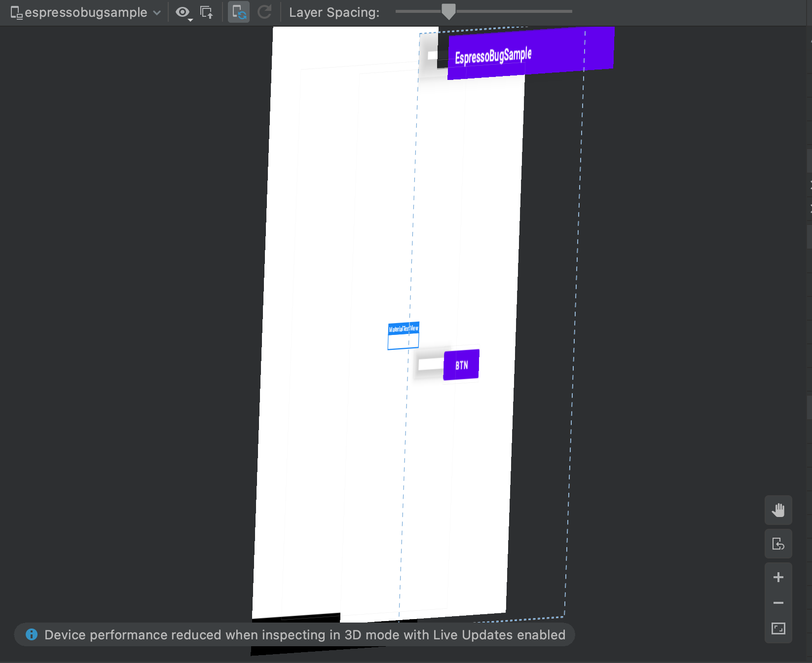Select the EspressoBugSample toolbar layer
This screenshot has height=663, width=812.
531,53
